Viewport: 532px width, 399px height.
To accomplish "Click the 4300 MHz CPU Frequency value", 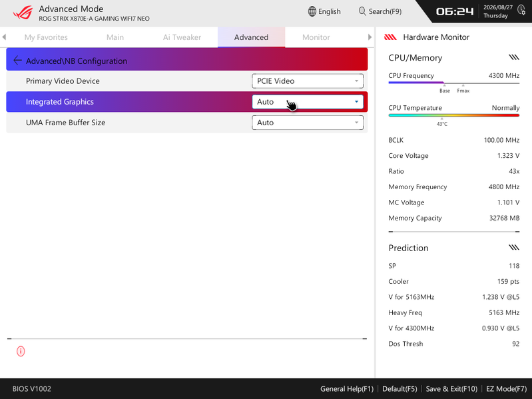I will coord(504,76).
